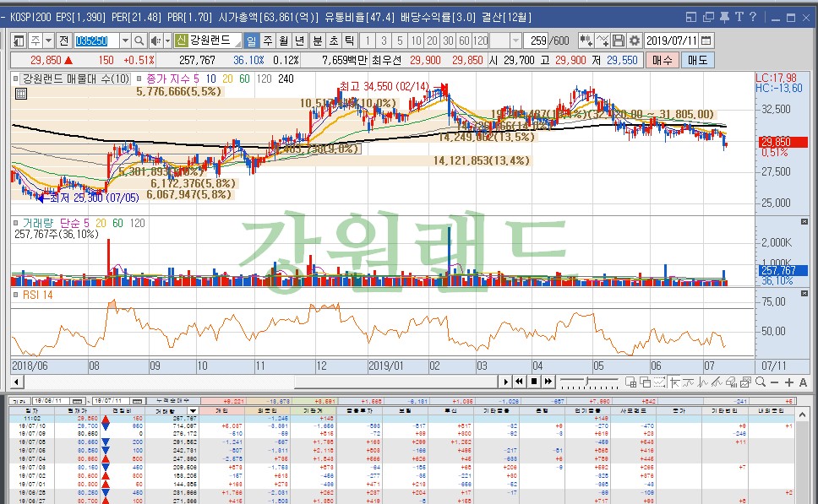818x504 pixels.
Task: Click the table scroll-up arrow at right
Action: click(802, 414)
